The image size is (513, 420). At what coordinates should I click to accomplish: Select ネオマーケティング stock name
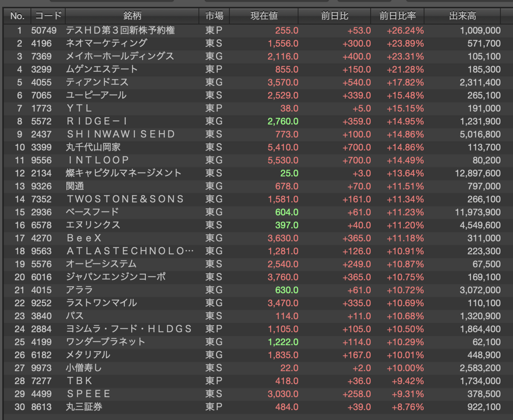point(106,43)
